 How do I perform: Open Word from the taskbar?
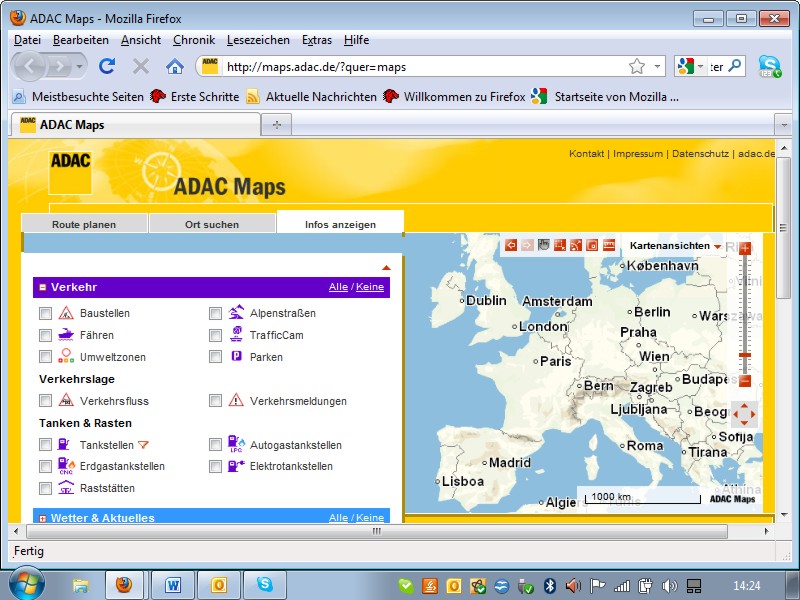click(x=173, y=585)
